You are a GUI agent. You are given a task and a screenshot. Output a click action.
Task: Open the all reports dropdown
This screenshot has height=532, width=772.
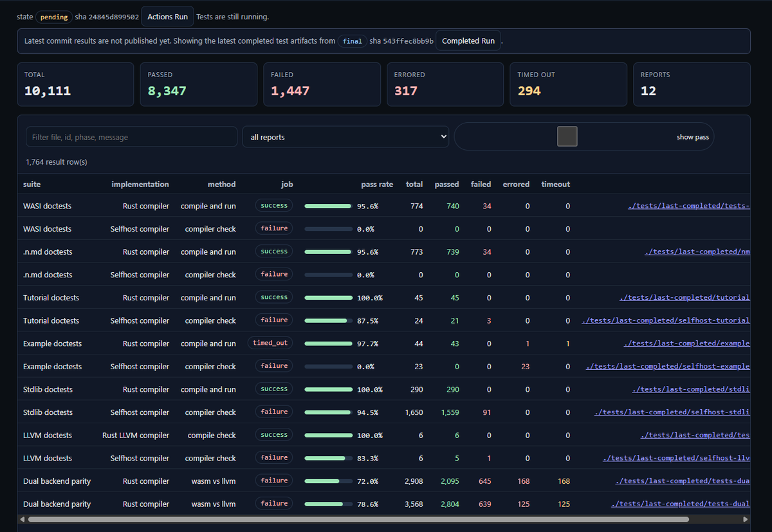point(345,137)
